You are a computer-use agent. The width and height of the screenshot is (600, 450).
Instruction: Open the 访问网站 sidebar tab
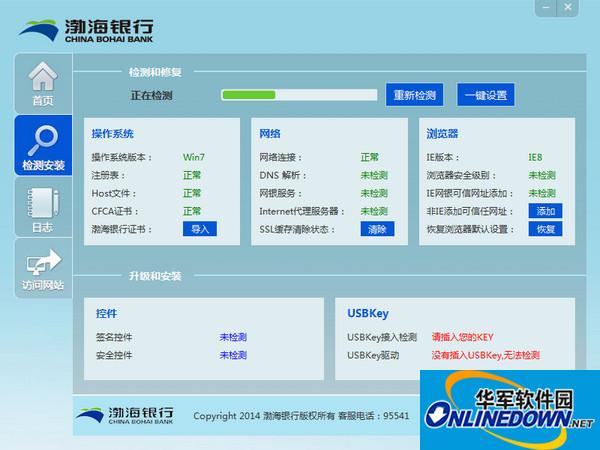(43, 268)
